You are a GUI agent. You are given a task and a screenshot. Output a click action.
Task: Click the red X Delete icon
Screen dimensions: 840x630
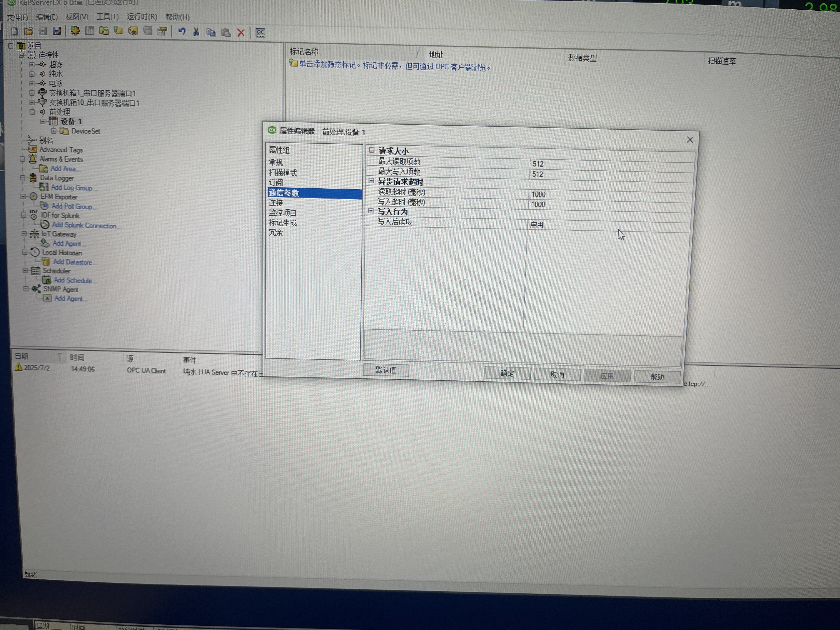[x=241, y=33]
